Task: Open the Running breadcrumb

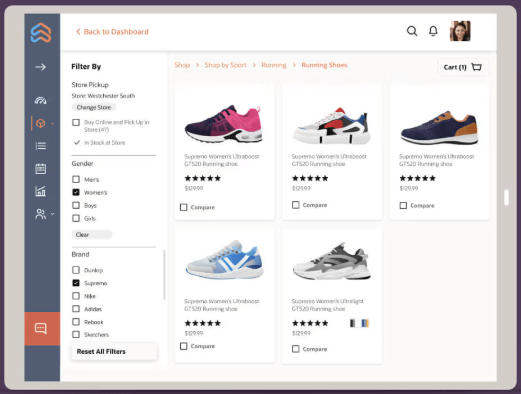Action: (274, 65)
